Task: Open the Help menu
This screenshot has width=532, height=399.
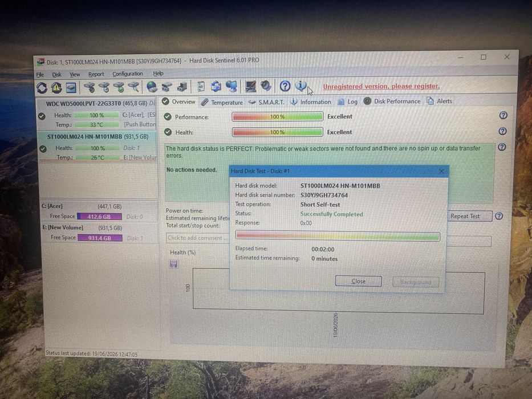Action: [x=158, y=74]
